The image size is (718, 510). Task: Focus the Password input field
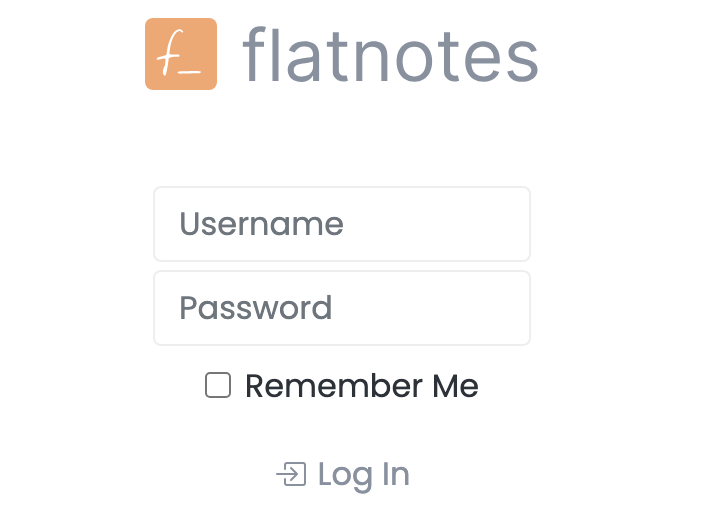pos(341,308)
